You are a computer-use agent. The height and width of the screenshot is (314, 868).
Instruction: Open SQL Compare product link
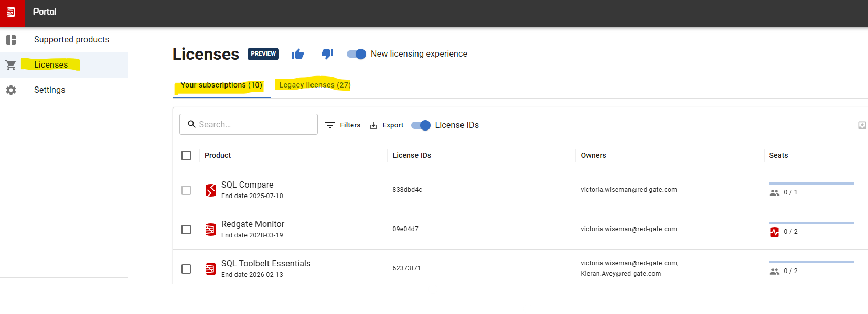click(x=248, y=185)
